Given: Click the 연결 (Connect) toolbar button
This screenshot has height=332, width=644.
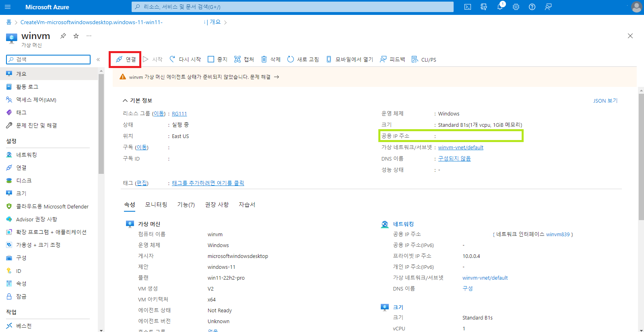Looking at the screenshot, I should [x=126, y=60].
